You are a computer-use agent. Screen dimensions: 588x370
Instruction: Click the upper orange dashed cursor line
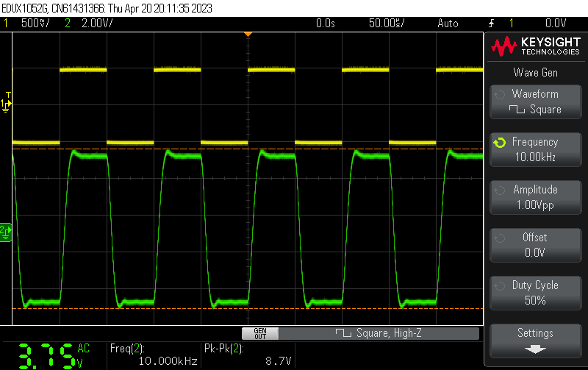coord(248,149)
